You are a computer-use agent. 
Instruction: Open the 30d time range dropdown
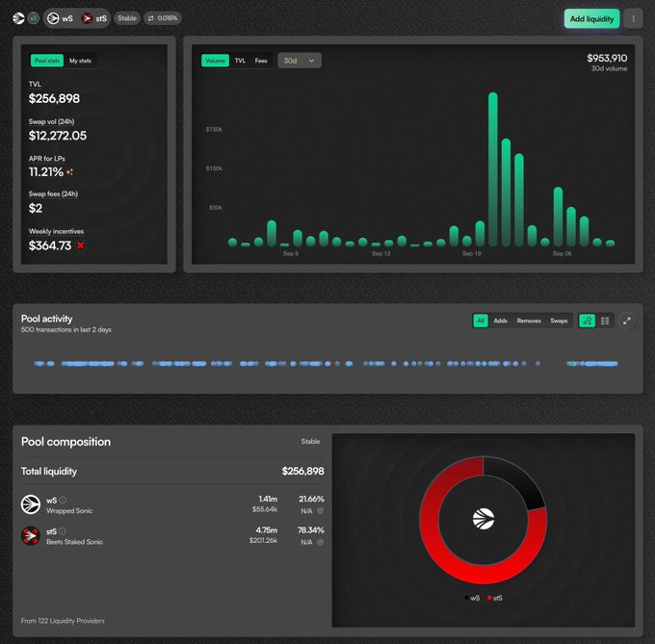[300, 61]
